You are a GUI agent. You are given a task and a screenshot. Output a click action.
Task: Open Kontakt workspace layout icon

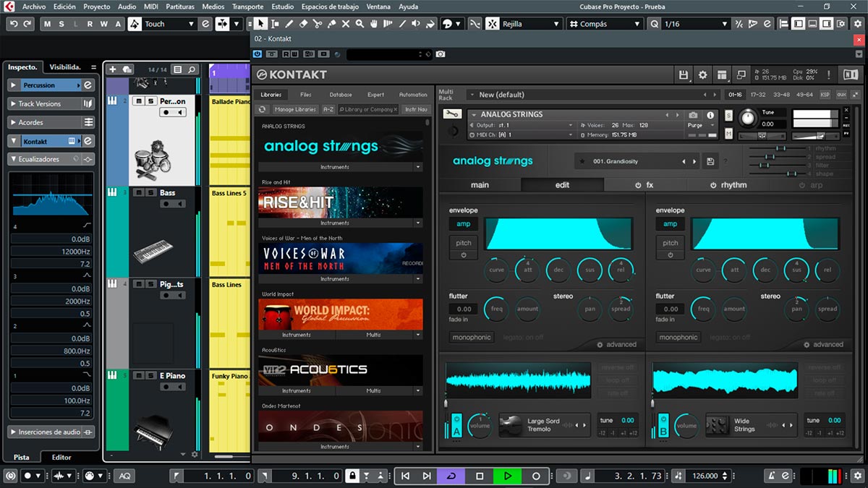(x=721, y=74)
